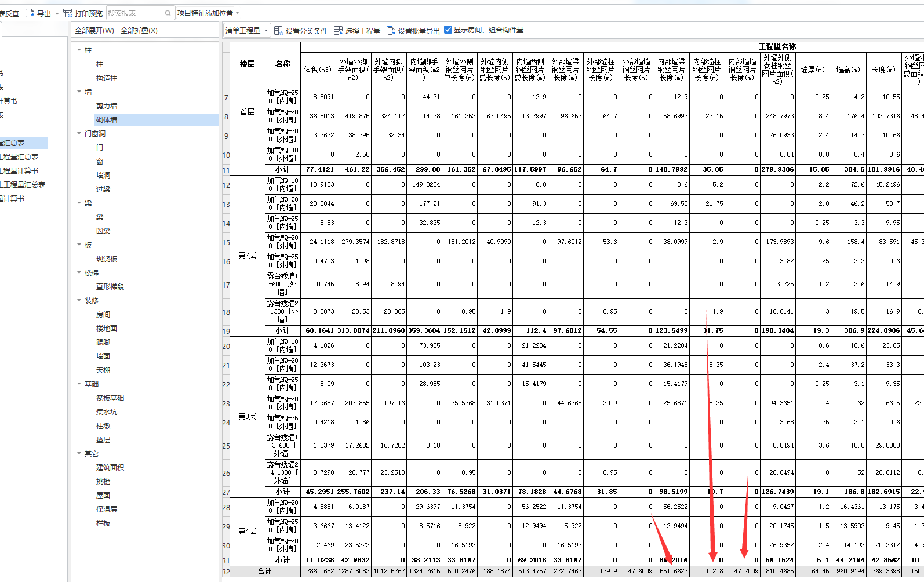Uncheck 显示房间、组合构件量 checkbox
Screen dimensions: 924x582
pyautogui.click(x=448, y=30)
